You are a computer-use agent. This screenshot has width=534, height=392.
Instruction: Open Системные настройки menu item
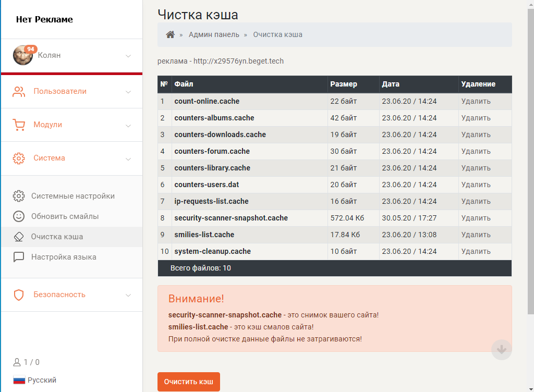tap(72, 196)
